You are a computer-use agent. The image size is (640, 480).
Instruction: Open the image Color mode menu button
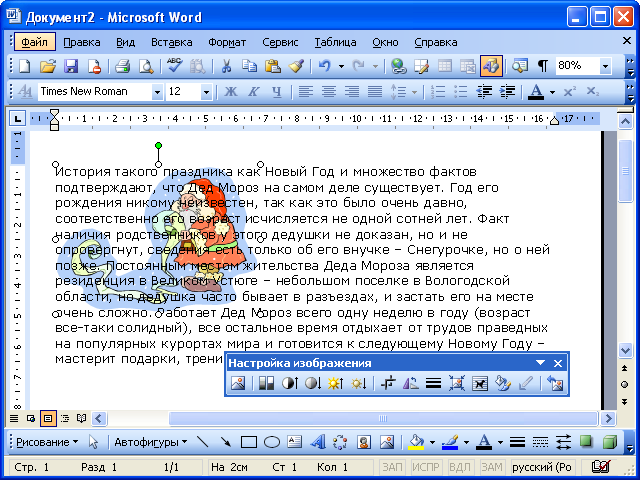tap(266, 384)
